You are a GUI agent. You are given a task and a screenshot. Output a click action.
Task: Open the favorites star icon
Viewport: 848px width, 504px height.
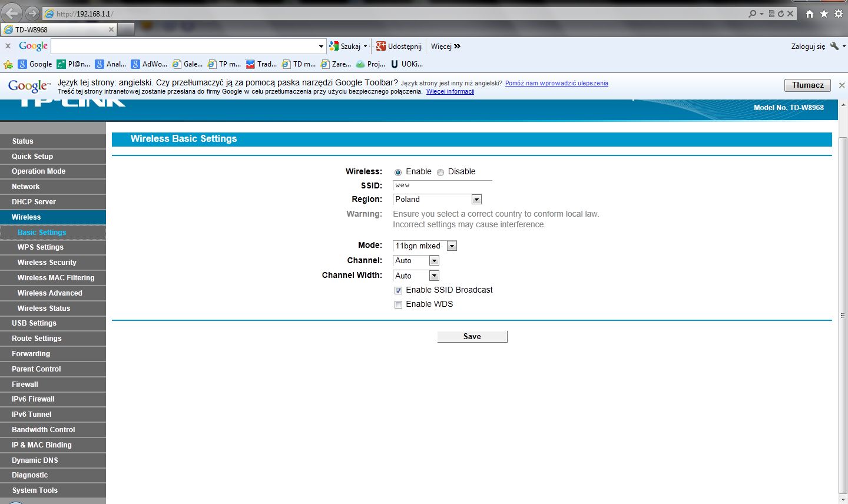coord(824,14)
